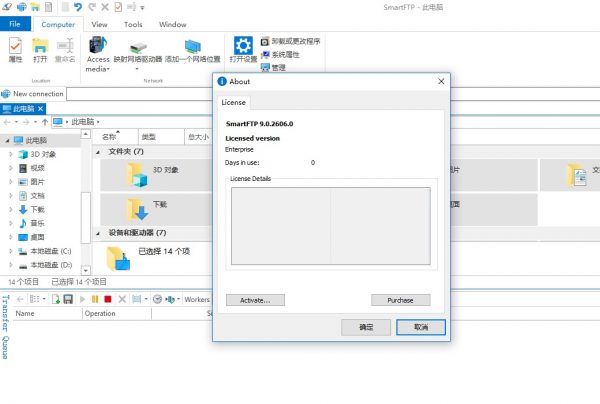Click globe icon in quick access toolbar
This screenshot has width=600, height=404.
coord(22,7)
